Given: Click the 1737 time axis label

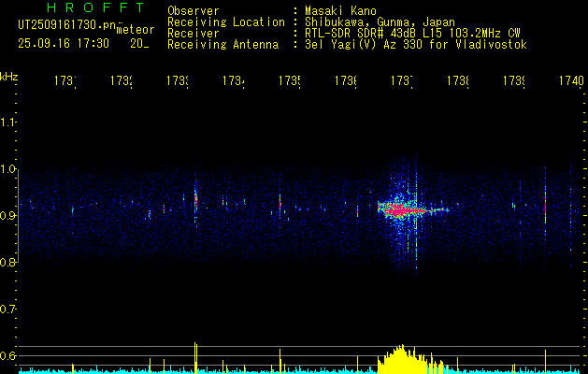Looking at the screenshot, I should point(402,80).
